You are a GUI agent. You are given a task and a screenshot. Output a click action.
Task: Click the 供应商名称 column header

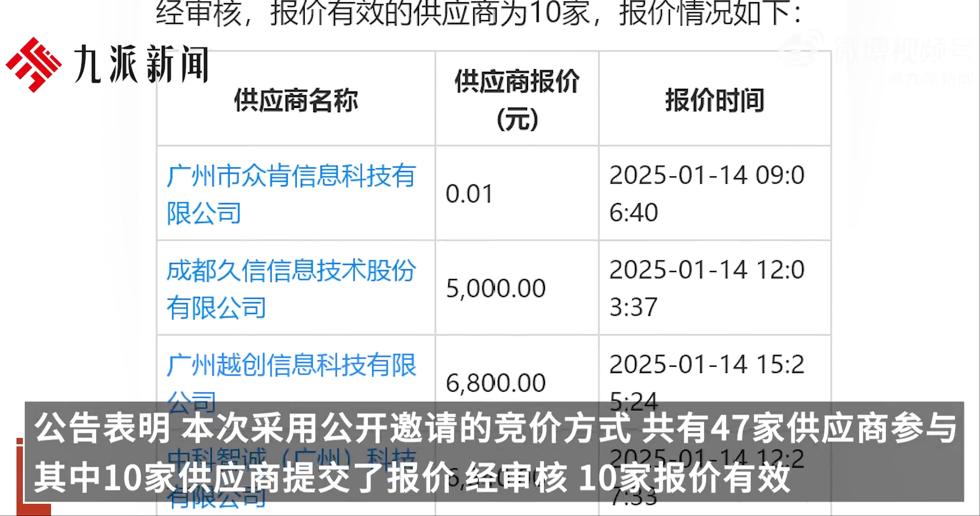coord(296,100)
